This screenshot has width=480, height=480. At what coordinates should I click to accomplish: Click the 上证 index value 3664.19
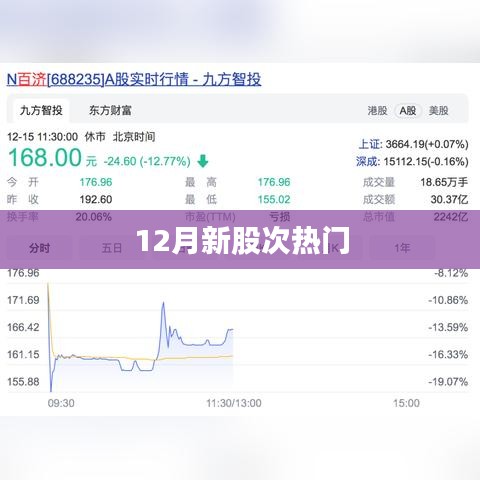pyautogui.click(x=427, y=144)
